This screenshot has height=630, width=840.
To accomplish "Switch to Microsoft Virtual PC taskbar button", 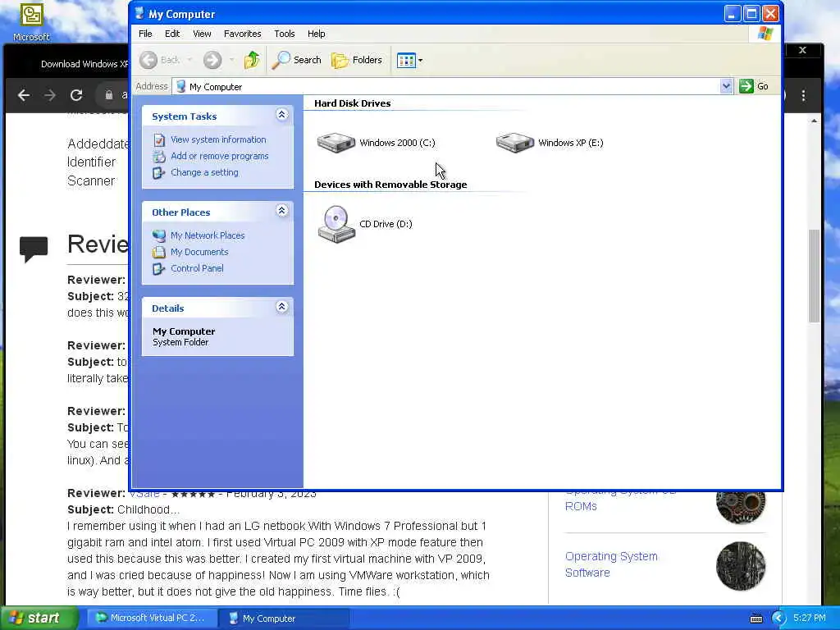I will click(151, 619).
